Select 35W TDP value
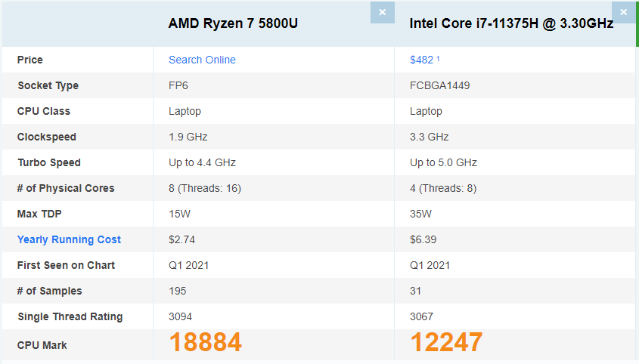The height and width of the screenshot is (364, 639). pos(420,214)
